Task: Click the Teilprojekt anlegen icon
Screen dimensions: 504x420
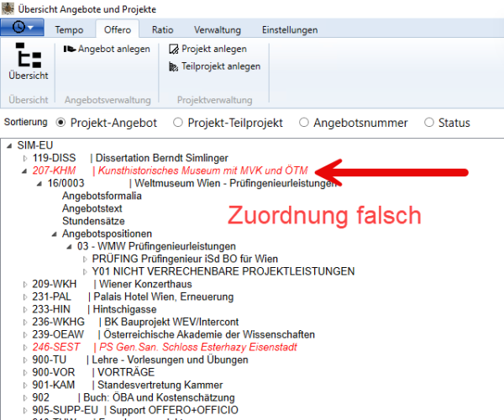Action: coord(174,66)
